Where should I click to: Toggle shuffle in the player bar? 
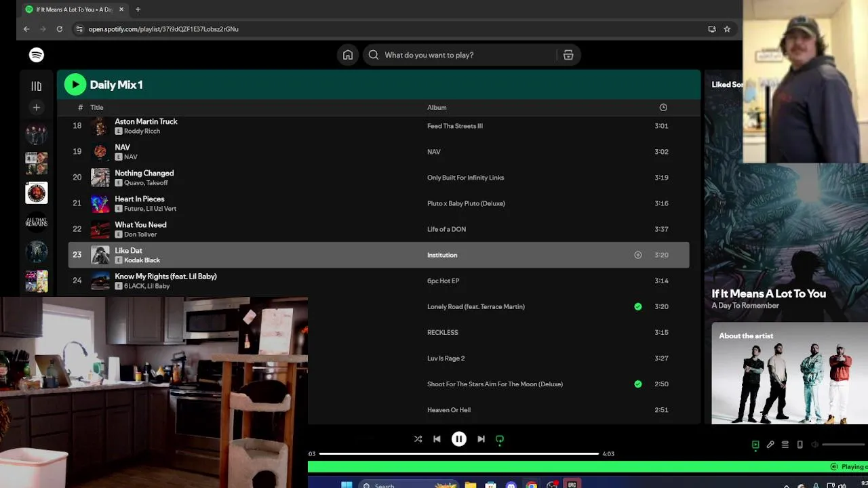(418, 439)
